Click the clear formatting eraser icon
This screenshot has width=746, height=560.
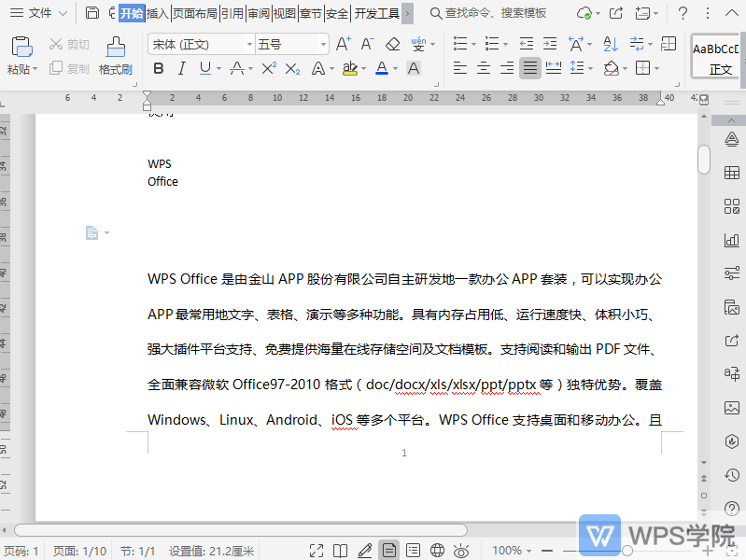point(392,44)
